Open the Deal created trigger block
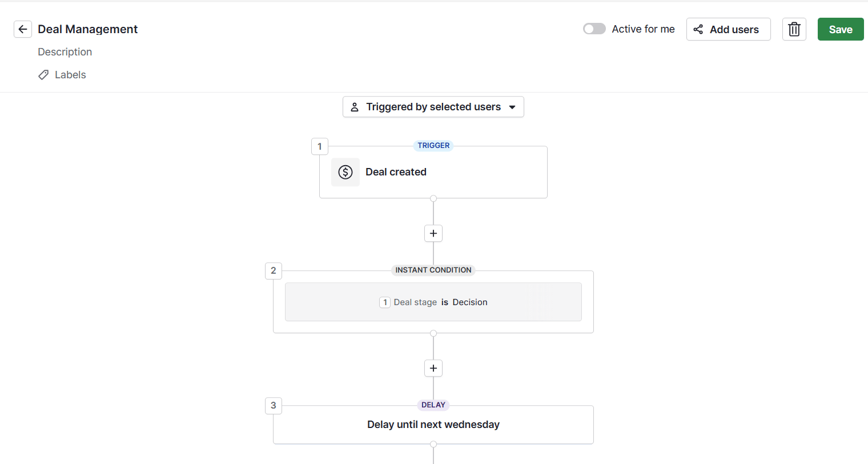Viewport: 868px width, 464px height. pyautogui.click(x=433, y=171)
